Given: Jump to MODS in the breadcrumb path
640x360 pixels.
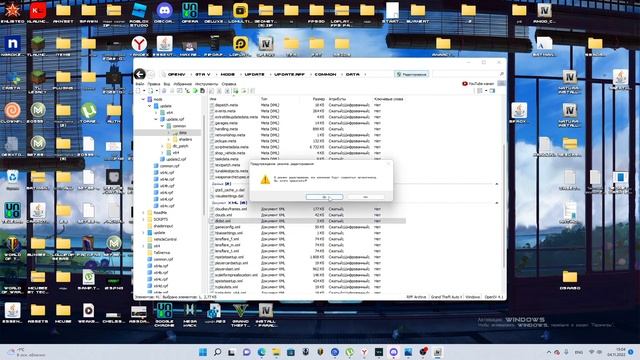Looking at the screenshot, I should (x=227, y=74).
